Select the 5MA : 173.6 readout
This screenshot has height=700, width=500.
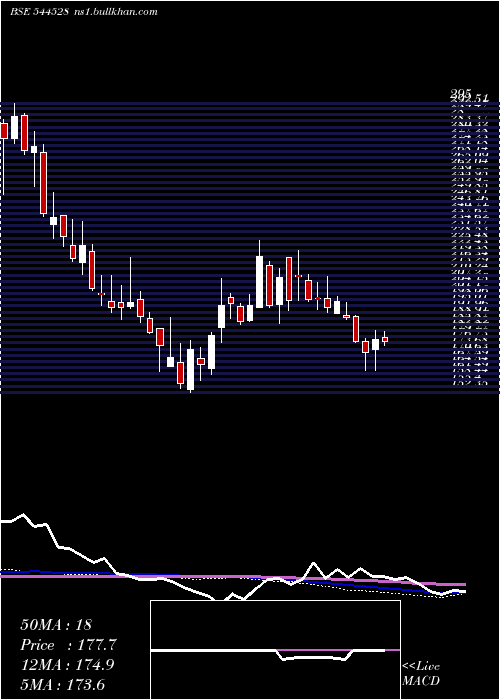(63, 685)
